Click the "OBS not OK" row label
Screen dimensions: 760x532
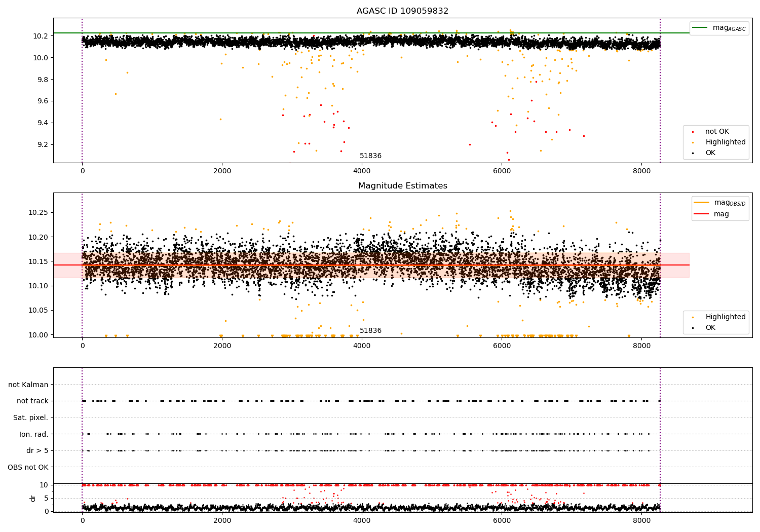point(28,467)
